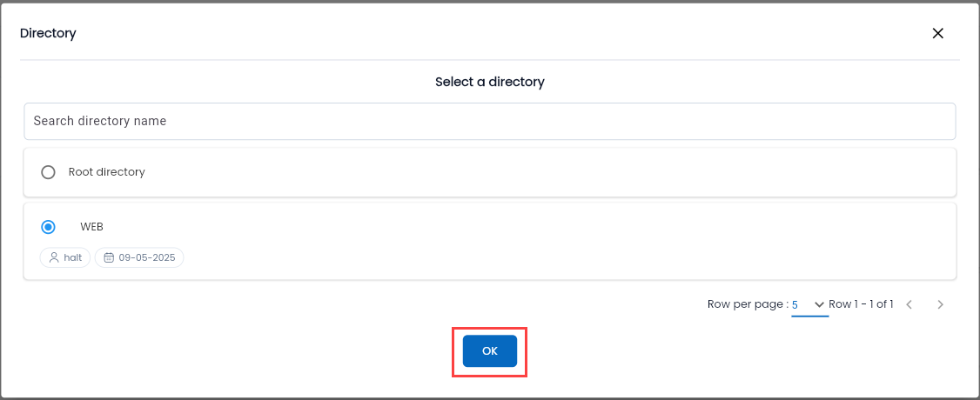Image resolution: width=980 pixels, height=400 pixels.
Task: Click the WEB directory name
Action: pos(92,227)
